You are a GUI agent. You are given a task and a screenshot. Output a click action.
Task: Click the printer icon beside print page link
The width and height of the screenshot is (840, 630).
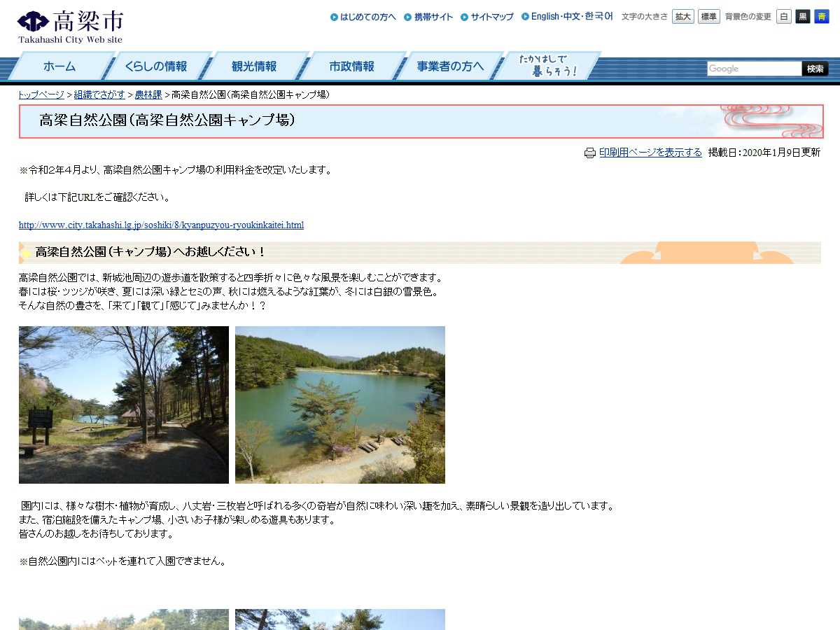coord(590,153)
